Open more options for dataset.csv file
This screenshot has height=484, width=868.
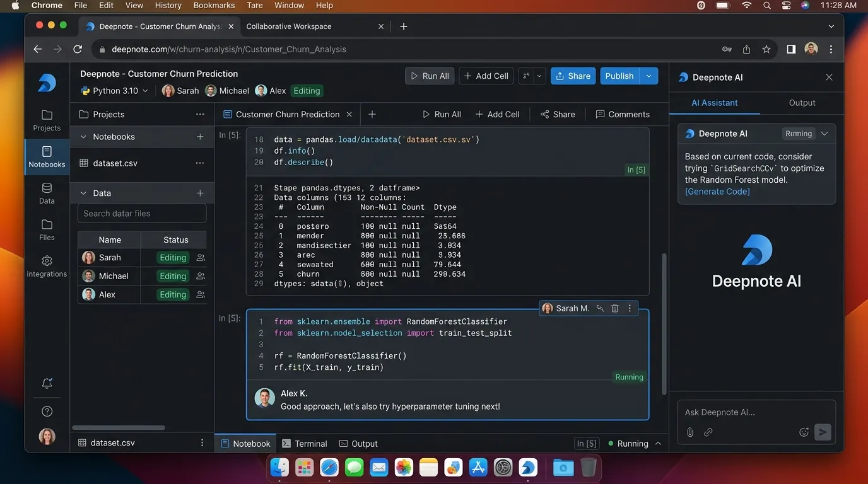point(200,163)
